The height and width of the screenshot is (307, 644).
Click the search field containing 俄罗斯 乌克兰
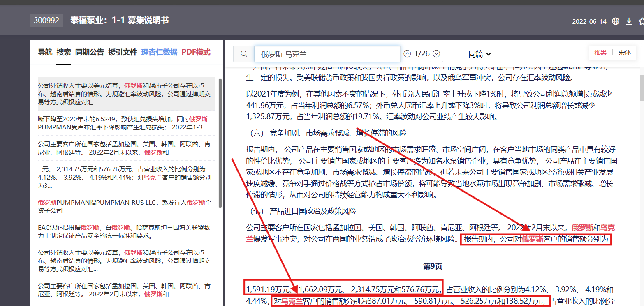tap(327, 54)
